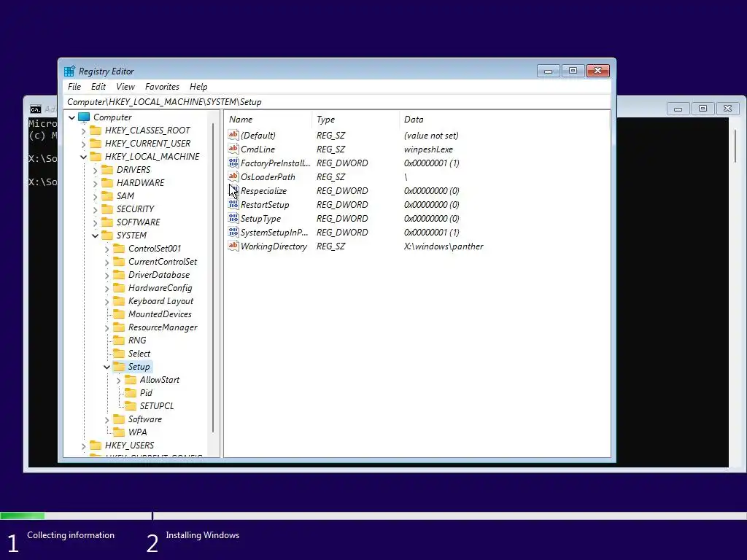Click the HKEY_CLASSES_ROOT folder icon
747x560 pixels.
point(96,131)
